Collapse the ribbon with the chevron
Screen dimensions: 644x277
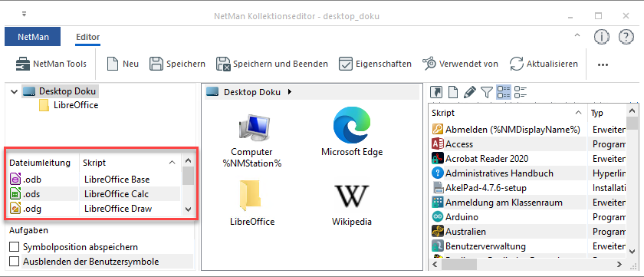577,35
